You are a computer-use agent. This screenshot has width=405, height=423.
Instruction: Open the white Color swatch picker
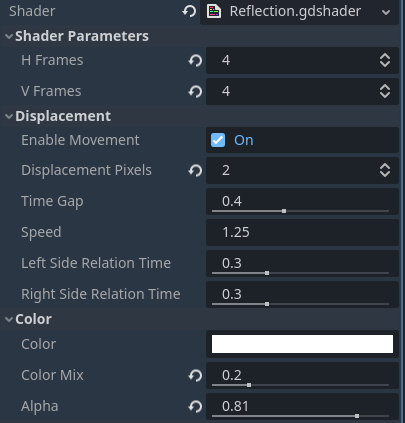tap(302, 344)
